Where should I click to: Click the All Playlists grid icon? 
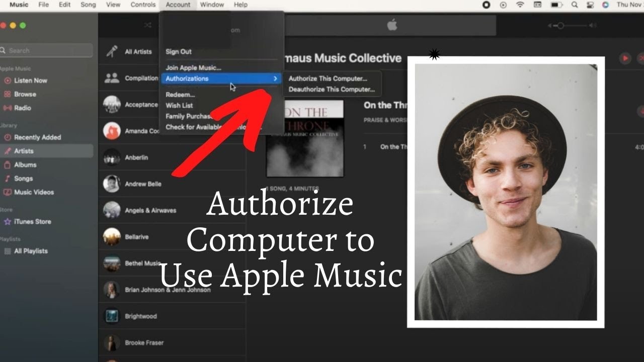[x=7, y=251]
